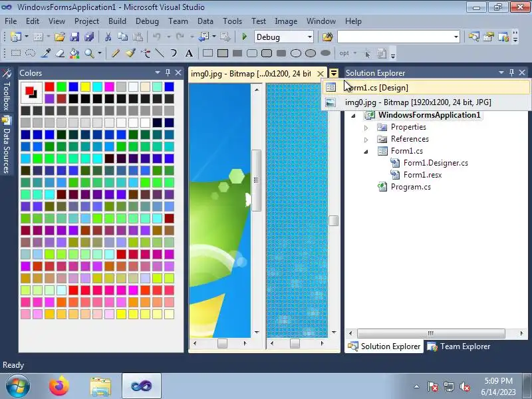This screenshot has height=399, width=532.
Task: Expand the References node
Action: (366, 140)
